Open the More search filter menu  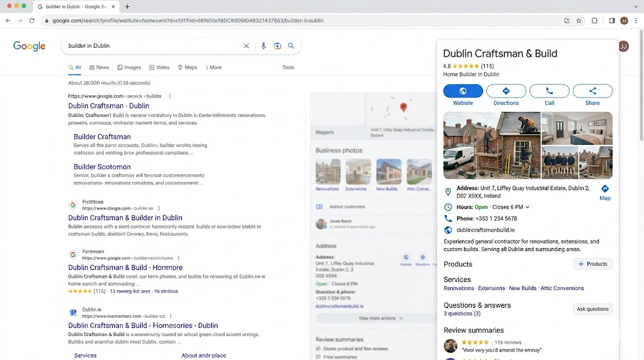click(x=213, y=67)
